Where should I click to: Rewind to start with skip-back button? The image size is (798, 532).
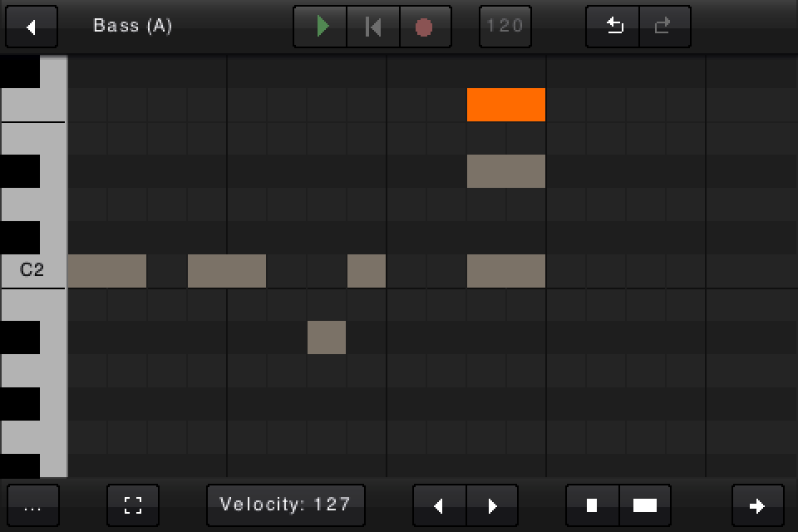[x=373, y=27]
